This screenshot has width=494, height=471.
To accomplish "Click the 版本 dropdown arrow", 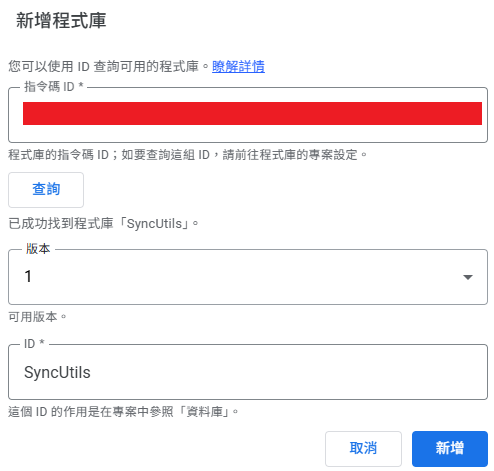I will point(468,277).
